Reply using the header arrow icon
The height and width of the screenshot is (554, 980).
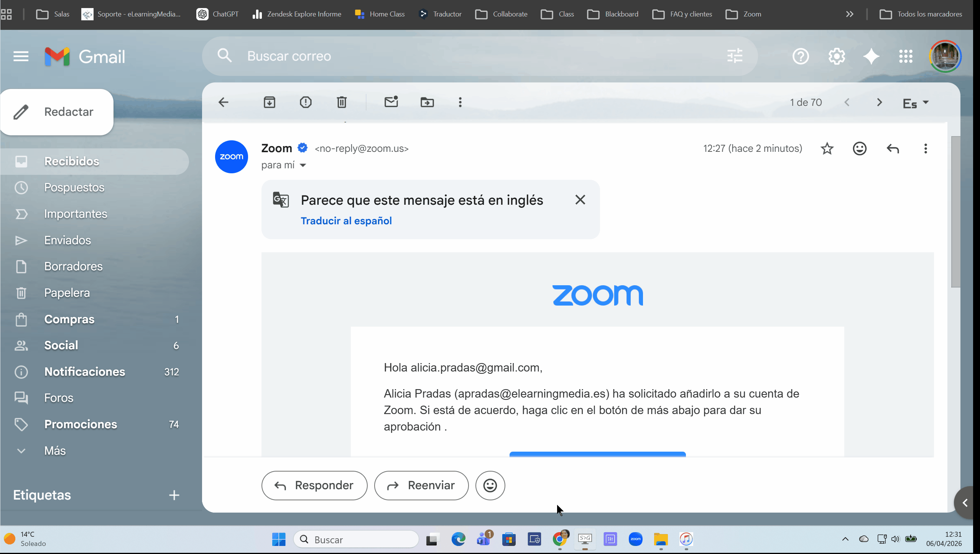pos(893,148)
